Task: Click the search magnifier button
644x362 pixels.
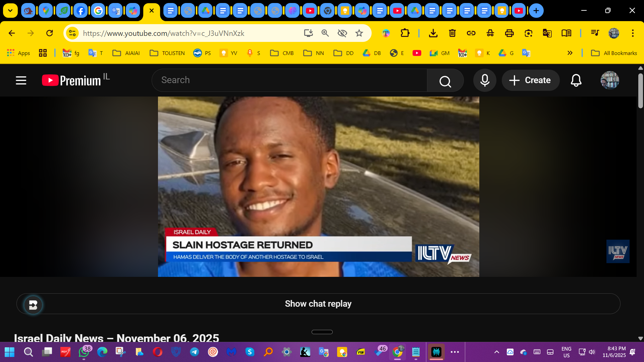Action: pyautogui.click(x=445, y=80)
